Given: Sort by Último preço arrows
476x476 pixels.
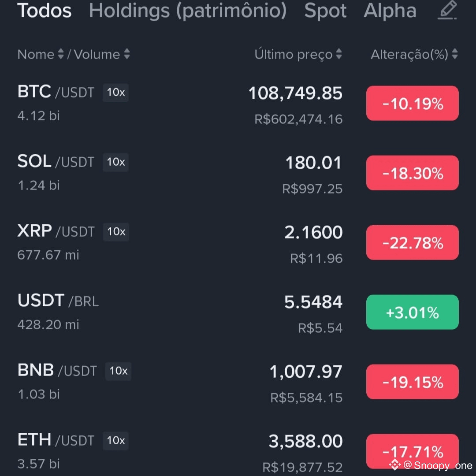Looking at the screenshot, I should [339, 54].
